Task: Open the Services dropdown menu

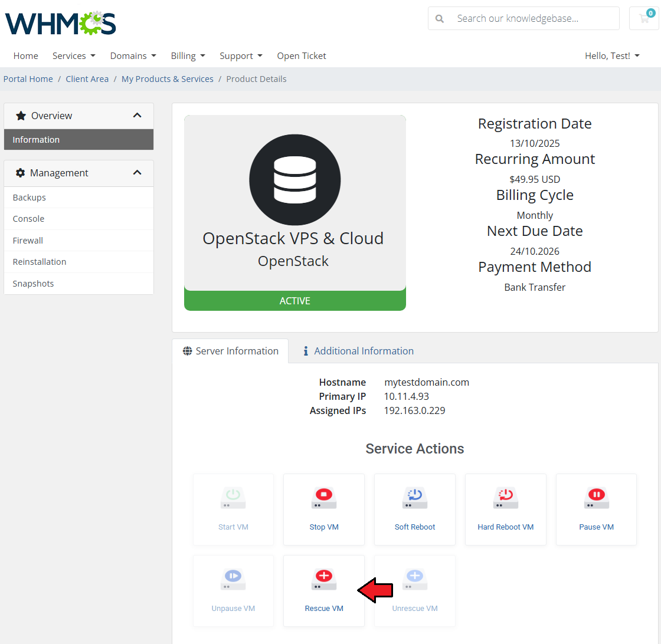Action: (74, 56)
